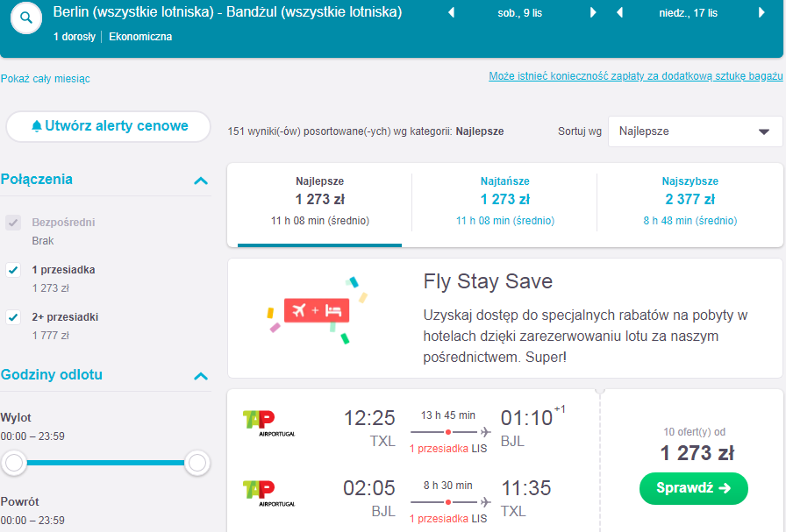Click the right handle of Wylot slider
786x532 pixels.
[197, 463]
